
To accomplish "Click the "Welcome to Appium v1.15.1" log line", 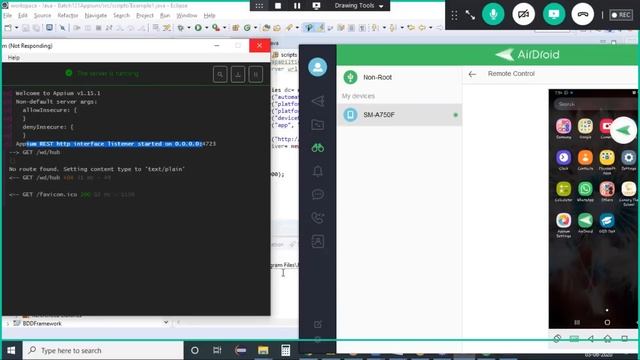I will pyautogui.click(x=58, y=93).
